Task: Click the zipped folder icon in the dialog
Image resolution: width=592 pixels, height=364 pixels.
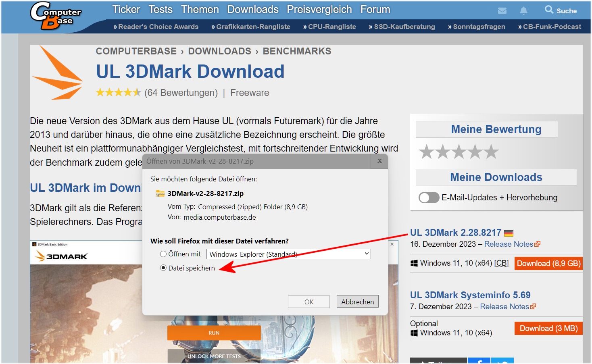Action: 160,193
